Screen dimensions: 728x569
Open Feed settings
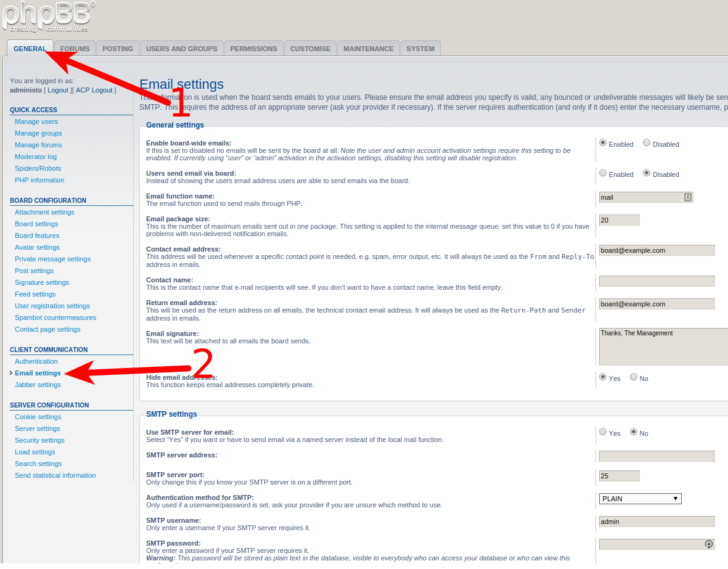point(35,294)
